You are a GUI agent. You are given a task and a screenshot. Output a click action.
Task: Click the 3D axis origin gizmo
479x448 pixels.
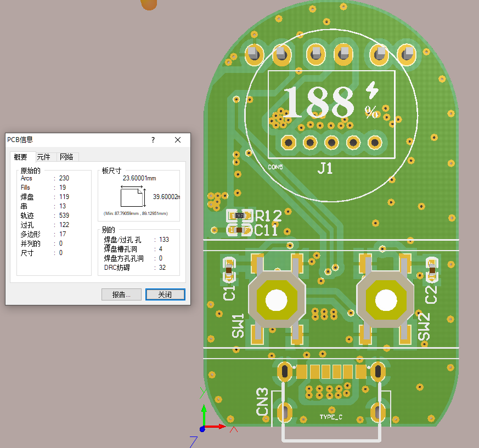click(202, 429)
